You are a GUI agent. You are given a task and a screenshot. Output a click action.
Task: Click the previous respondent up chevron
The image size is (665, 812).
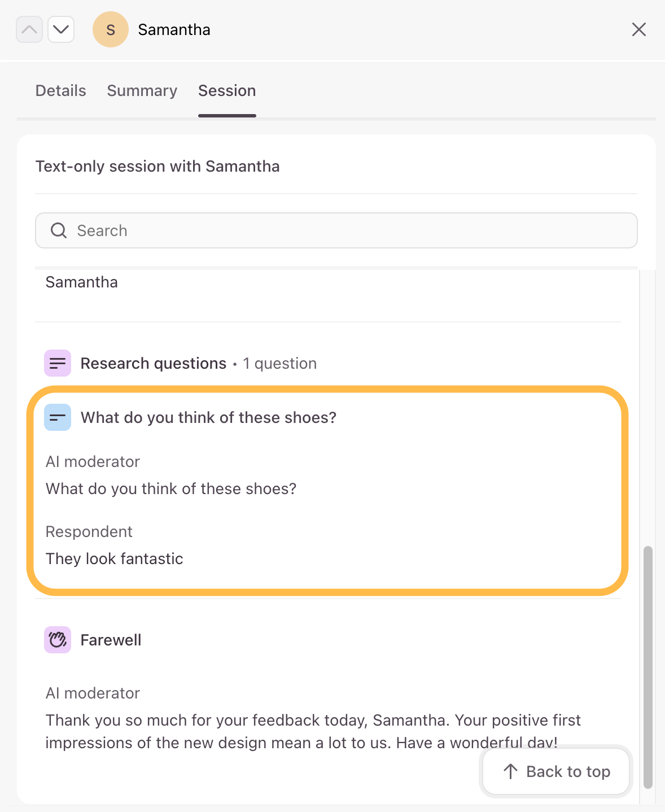[x=29, y=29]
